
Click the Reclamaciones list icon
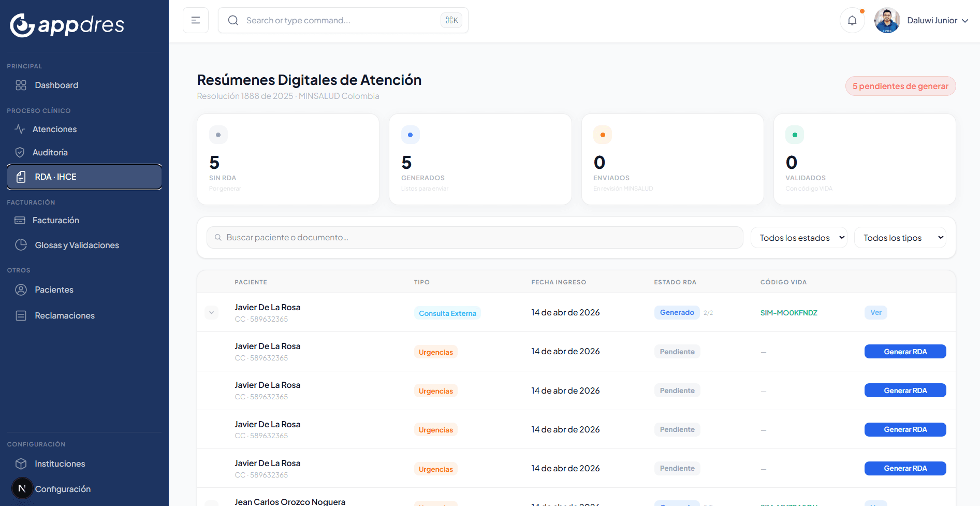coord(21,315)
